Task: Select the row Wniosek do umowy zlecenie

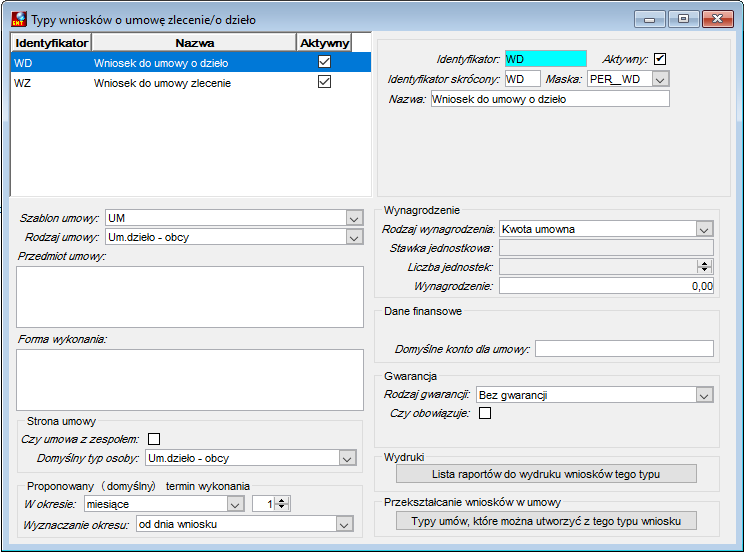Action: click(x=191, y=83)
